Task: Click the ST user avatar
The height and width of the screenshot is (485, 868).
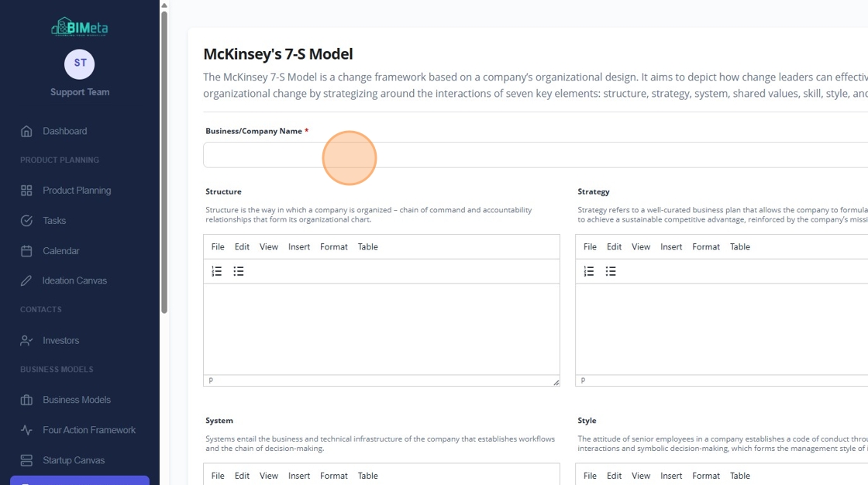Action: (80, 64)
